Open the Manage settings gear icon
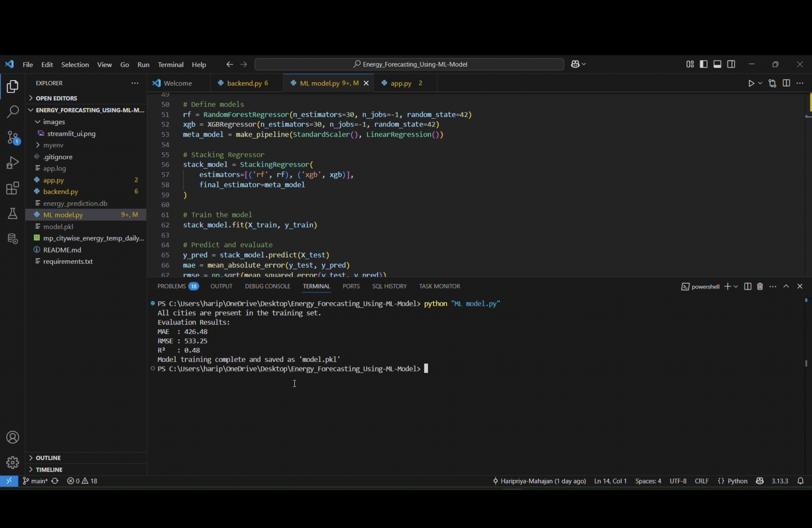The height and width of the screenshot is (528, 812). [13, 463]
